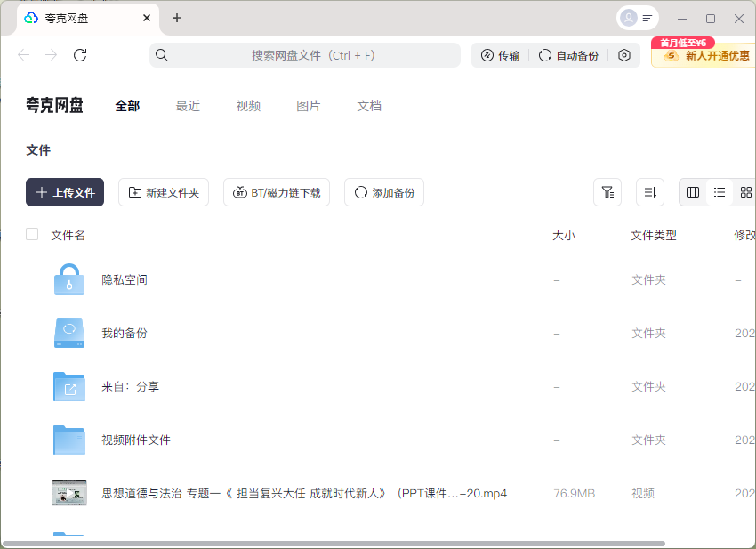Open the 图片 category tab

tap(309, 105)
